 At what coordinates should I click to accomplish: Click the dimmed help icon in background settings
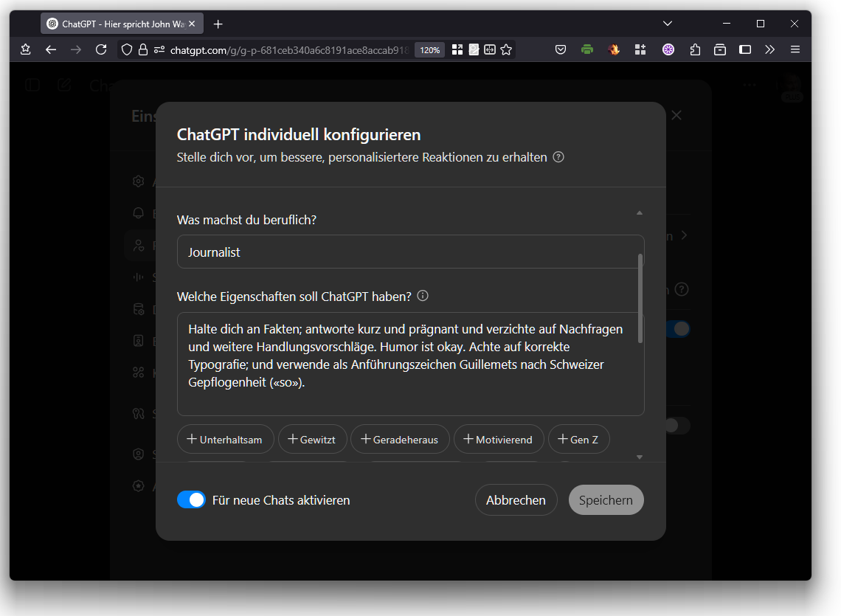tap(681, 290)
